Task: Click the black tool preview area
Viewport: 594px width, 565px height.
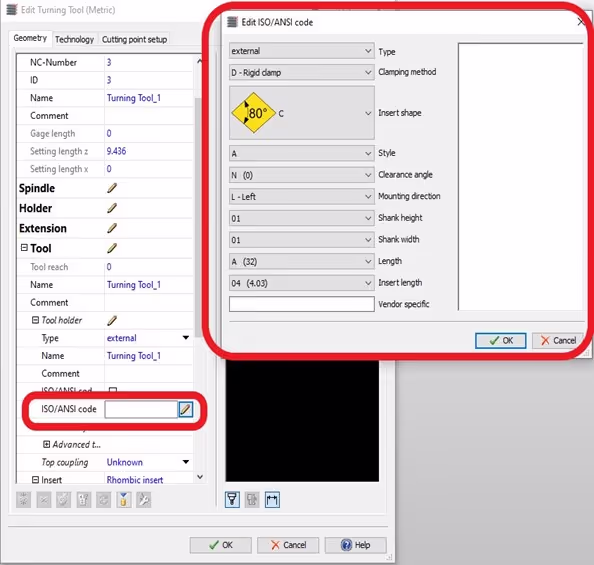Action: pyautogui.click(x=302, y=421)
